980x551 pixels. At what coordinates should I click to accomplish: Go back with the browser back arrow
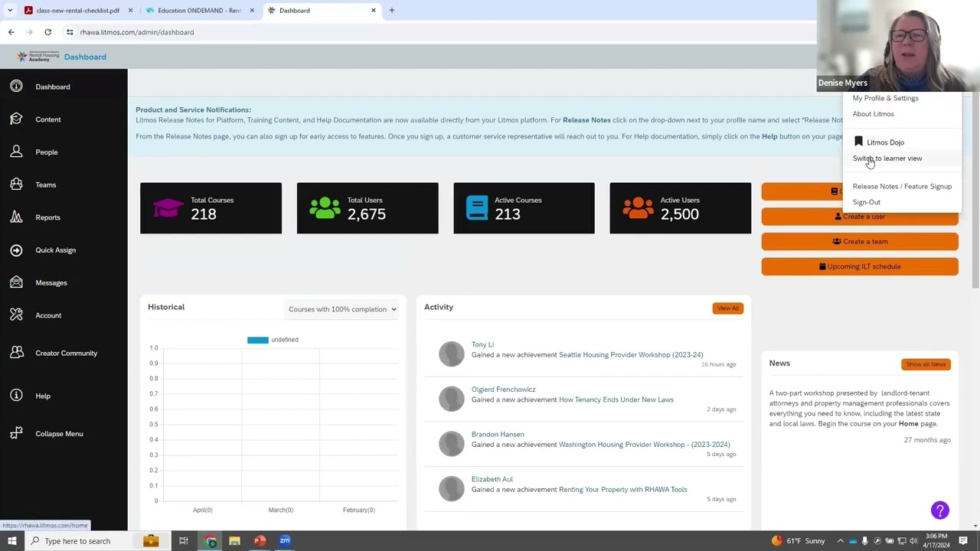click(11, 32)
